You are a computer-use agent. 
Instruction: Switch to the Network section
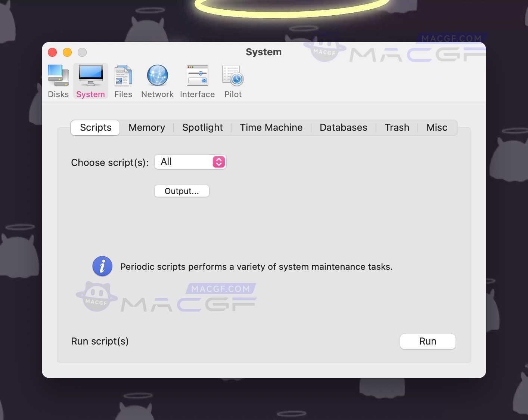(157, 80)
